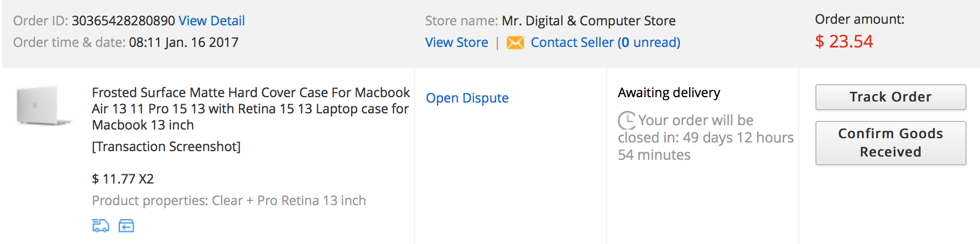Click the return box icon with arrow
The height and width of the screenshot is (244, 980).
coord(126,226)
